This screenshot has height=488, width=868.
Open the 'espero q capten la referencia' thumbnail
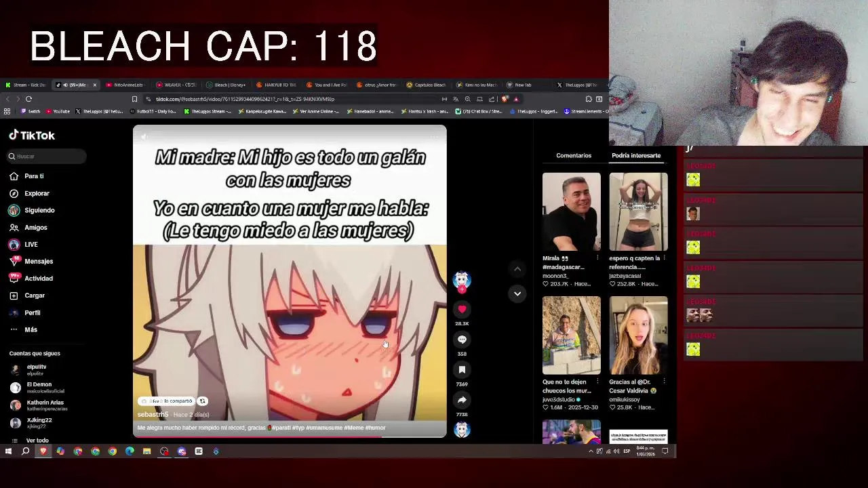pos(638,211)
